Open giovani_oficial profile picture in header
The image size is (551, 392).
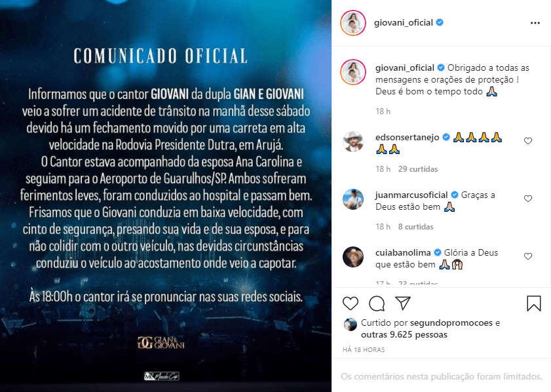[353, 23]
